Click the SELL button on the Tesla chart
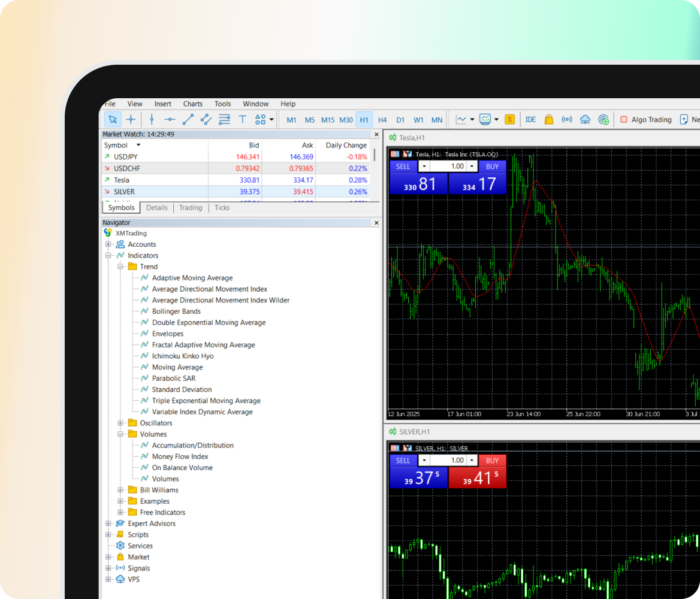 pos(403,167)
